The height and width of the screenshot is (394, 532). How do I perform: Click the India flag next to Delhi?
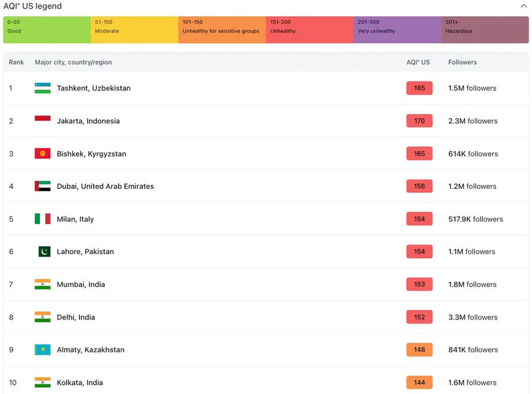pyautogui.click(x=42, y=317)
